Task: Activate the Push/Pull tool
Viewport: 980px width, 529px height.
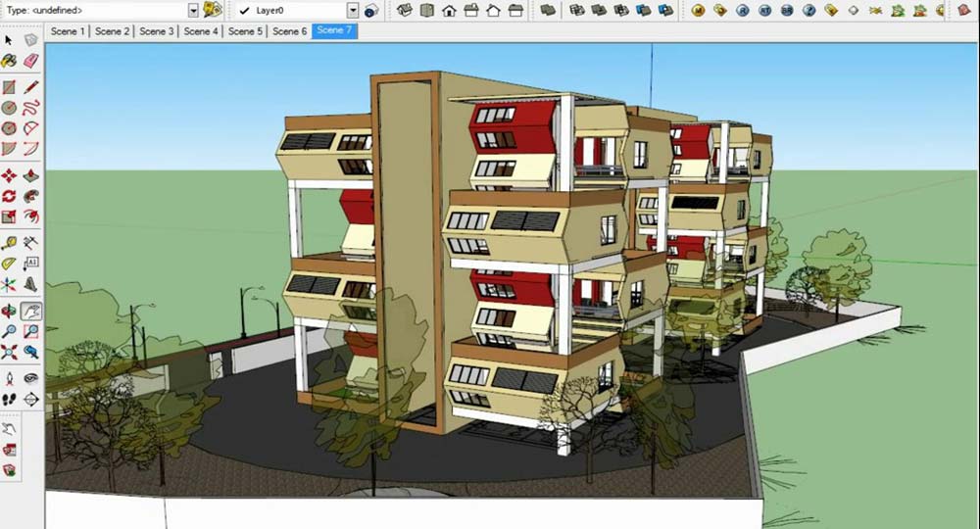Action: coord(30,175)
